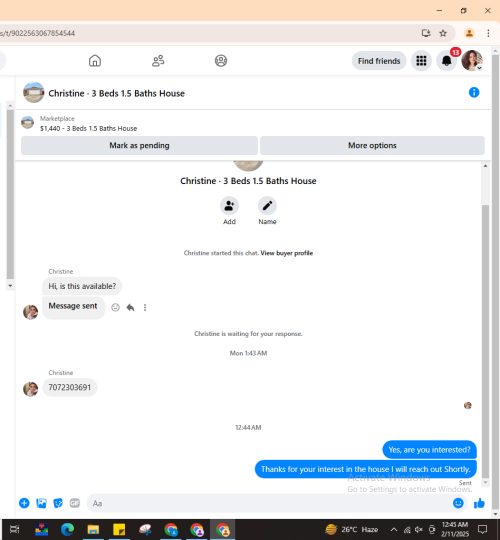This screenshot has width=500, height=540.
Task: Open the Facebook Home icon
Action: (95, 61)
